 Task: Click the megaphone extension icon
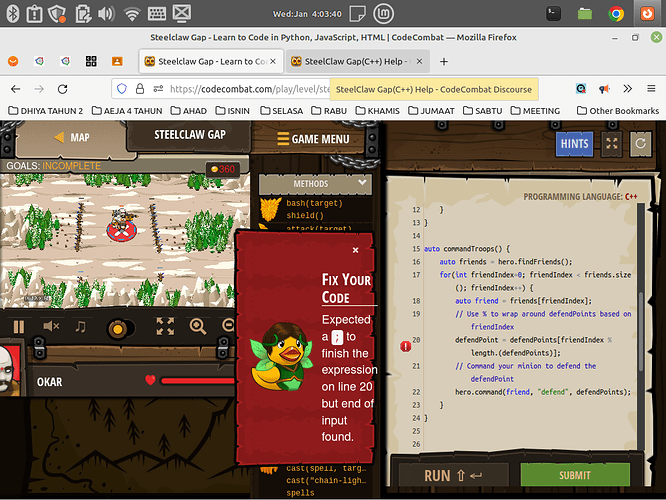tap(604, 88)
